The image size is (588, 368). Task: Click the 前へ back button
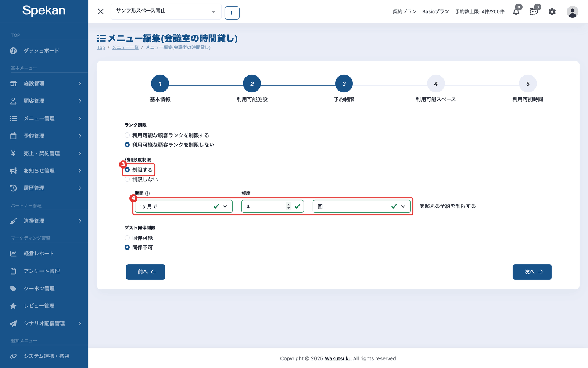pos(146,272)
